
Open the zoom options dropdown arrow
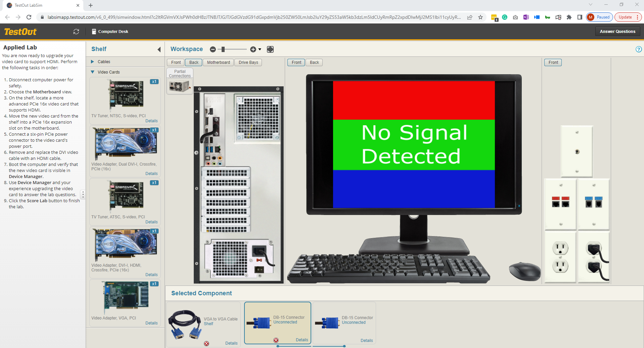point(260,49)
